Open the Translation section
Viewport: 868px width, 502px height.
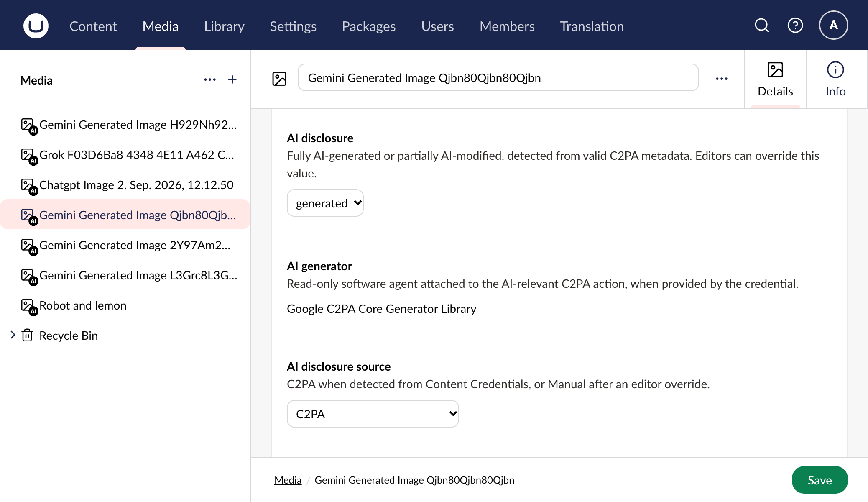[592, 26]
